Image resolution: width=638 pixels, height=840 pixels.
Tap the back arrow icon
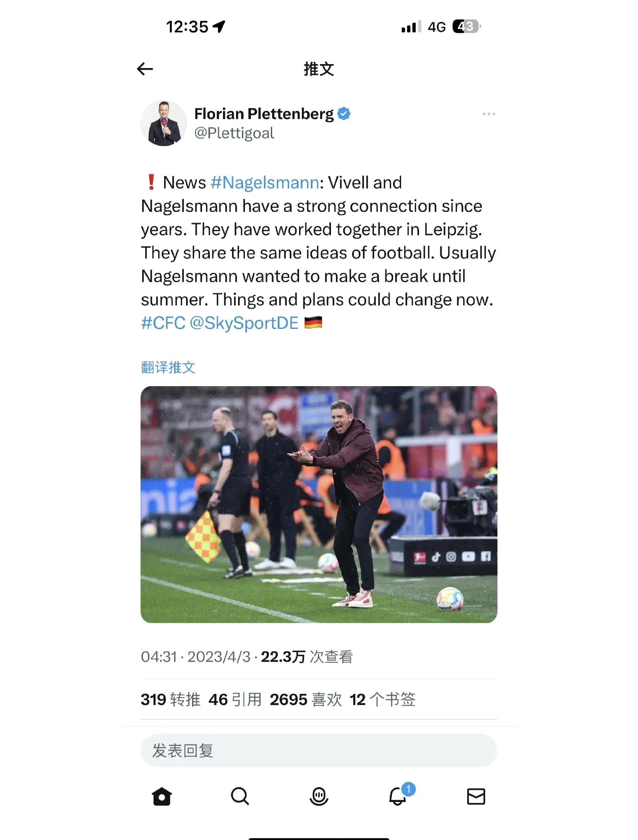145,69
